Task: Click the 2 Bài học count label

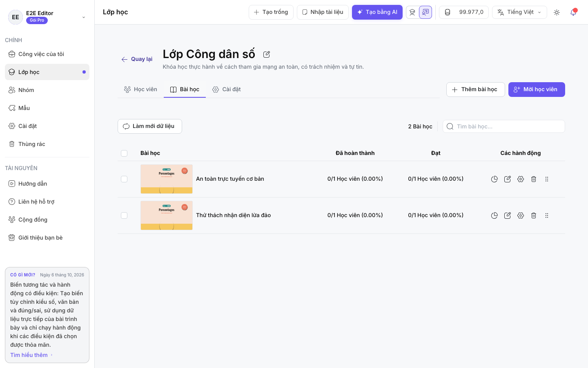Action: [x=420, y=126]
